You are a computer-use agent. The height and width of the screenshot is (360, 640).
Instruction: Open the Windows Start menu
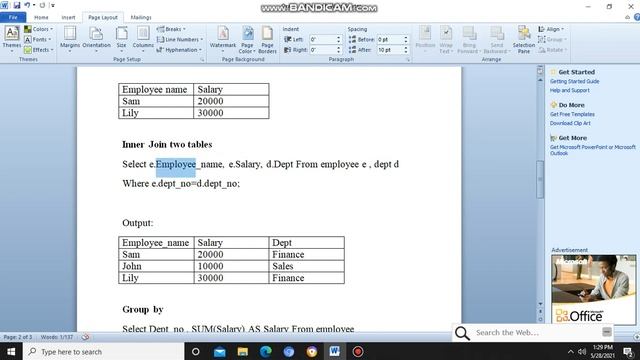point(11,351)
